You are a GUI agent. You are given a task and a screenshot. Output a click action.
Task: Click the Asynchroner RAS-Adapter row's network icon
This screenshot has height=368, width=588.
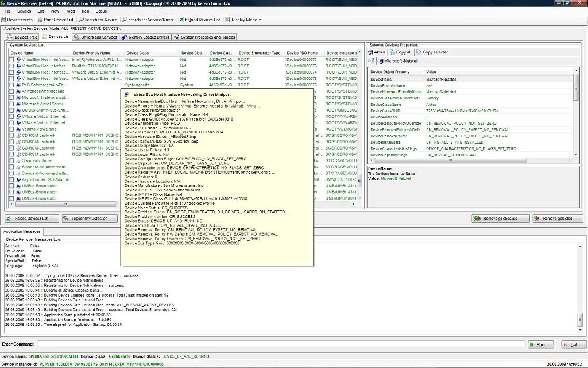click(18, 179)
